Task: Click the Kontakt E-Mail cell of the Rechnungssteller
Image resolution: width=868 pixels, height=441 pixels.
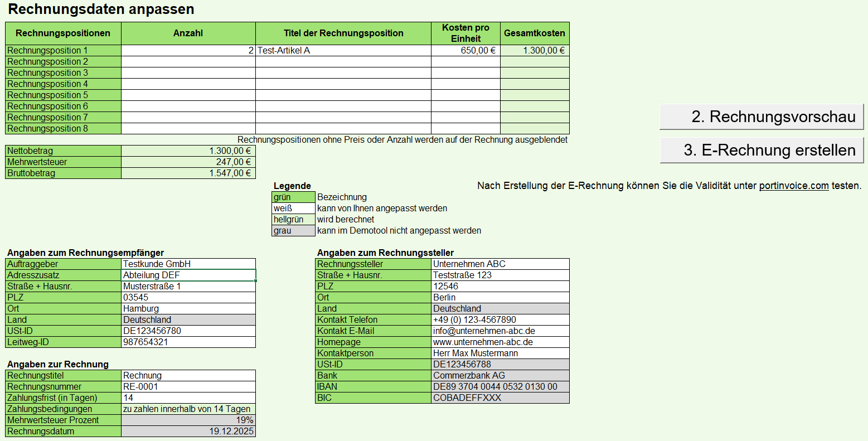Action: 499,331
